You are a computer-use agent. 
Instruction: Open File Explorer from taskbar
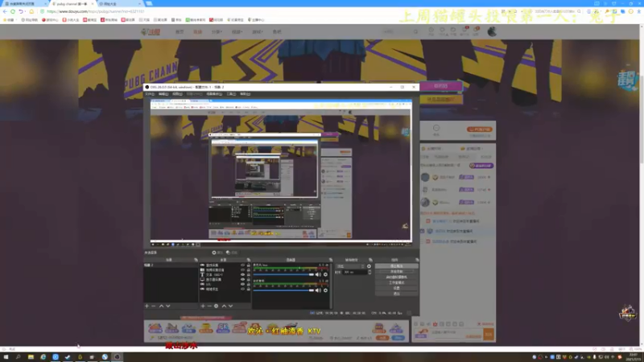click(x=31, y=357)
